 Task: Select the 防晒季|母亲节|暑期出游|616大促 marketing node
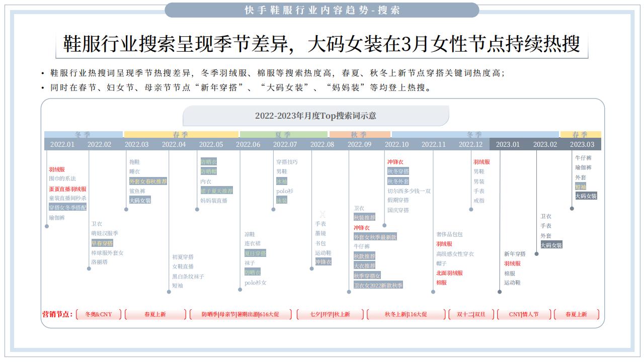point(240,314)
